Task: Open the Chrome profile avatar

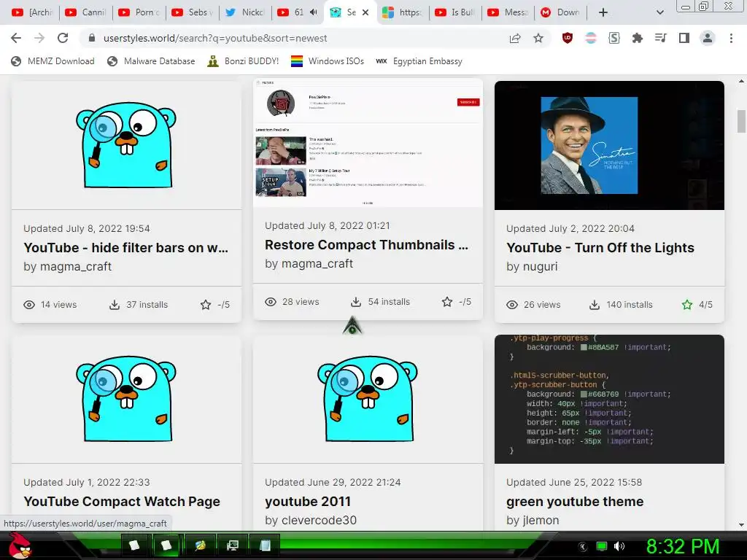Action: pos(708,38)
